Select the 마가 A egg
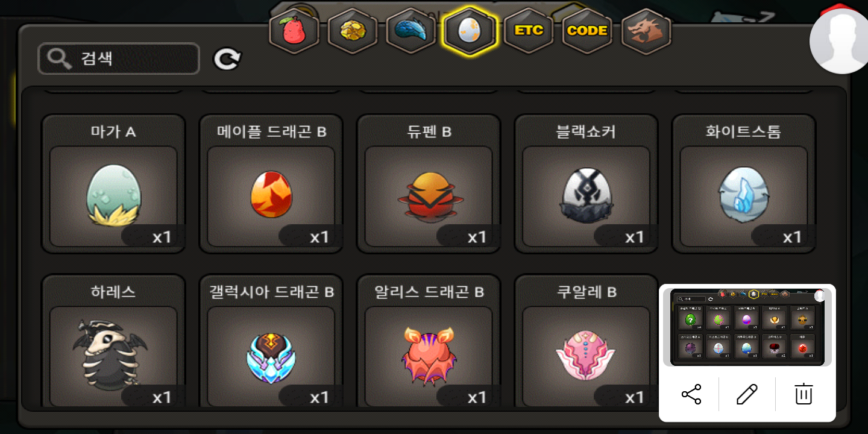This screenshot has height=434, width=868. tap(113, 184)
